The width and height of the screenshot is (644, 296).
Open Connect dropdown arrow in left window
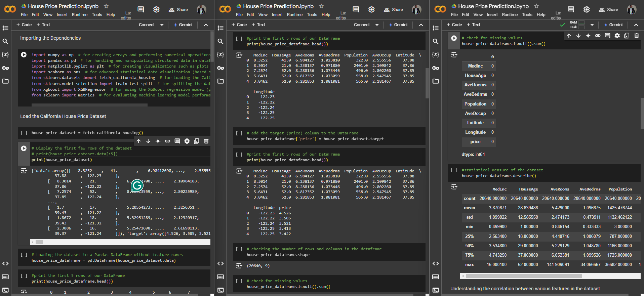(162, 25)
